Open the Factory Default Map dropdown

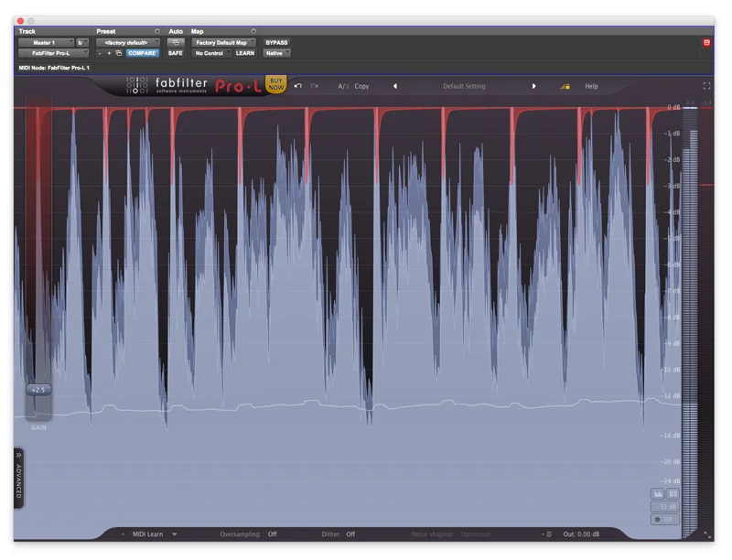coord(223,42)
